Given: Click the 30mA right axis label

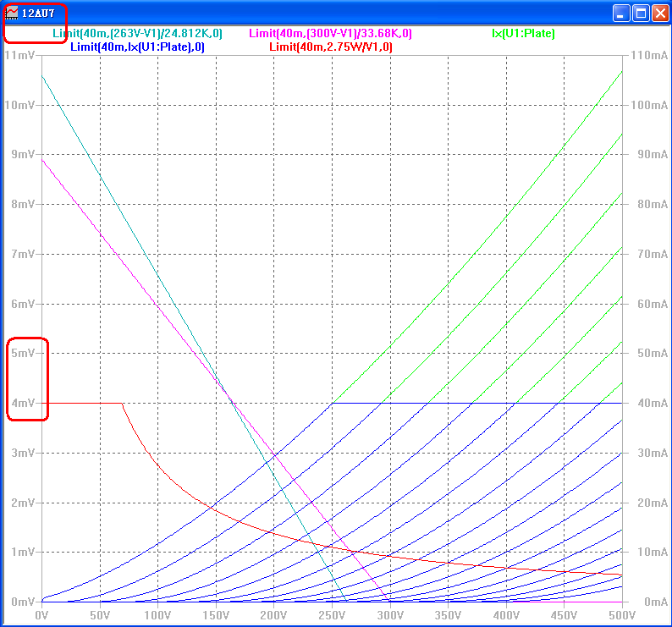Looking at the screenshot, I should 653,453.
